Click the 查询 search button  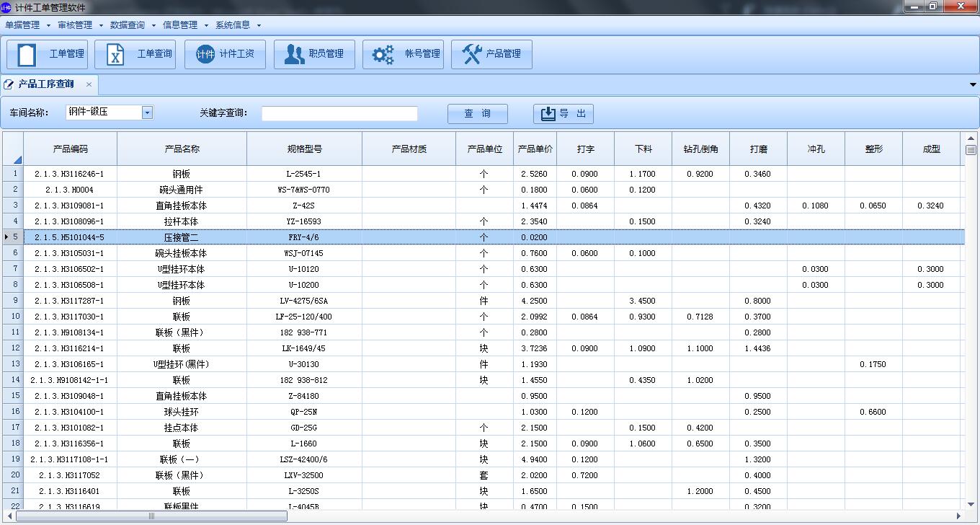(477, 114)
